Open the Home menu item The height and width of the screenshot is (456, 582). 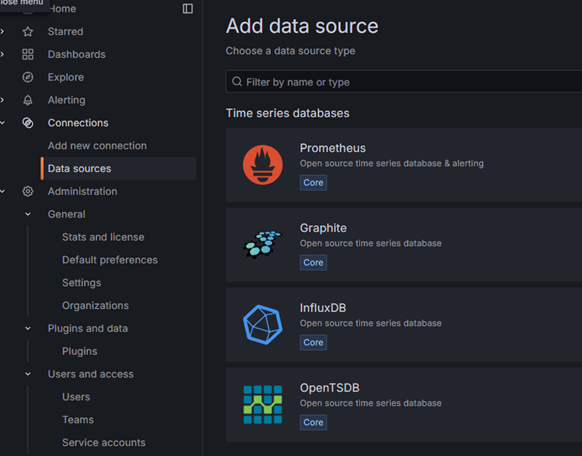coord(63,9)
